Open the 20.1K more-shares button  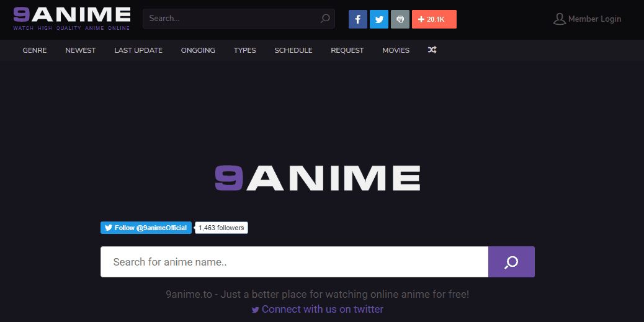[434, 19]
